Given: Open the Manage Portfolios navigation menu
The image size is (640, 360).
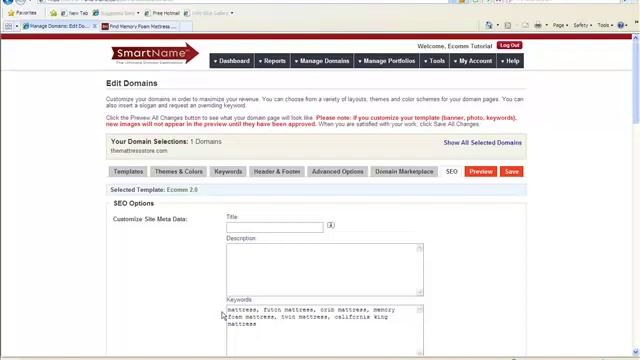Looking at the screenshot, I should [x=387, y=61].
